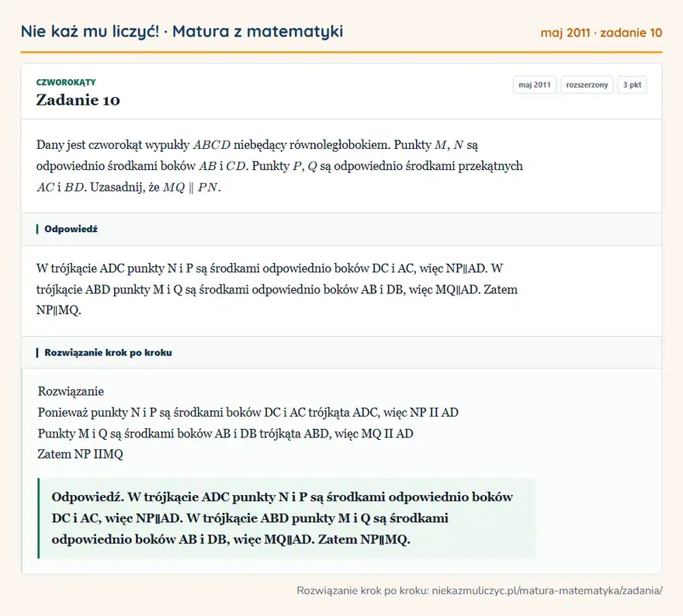Click the line 'Ponieważ punkty N i P są środkami boków DC'
Viewport: 683px width, 616px height.
click(x=248, y=412)
